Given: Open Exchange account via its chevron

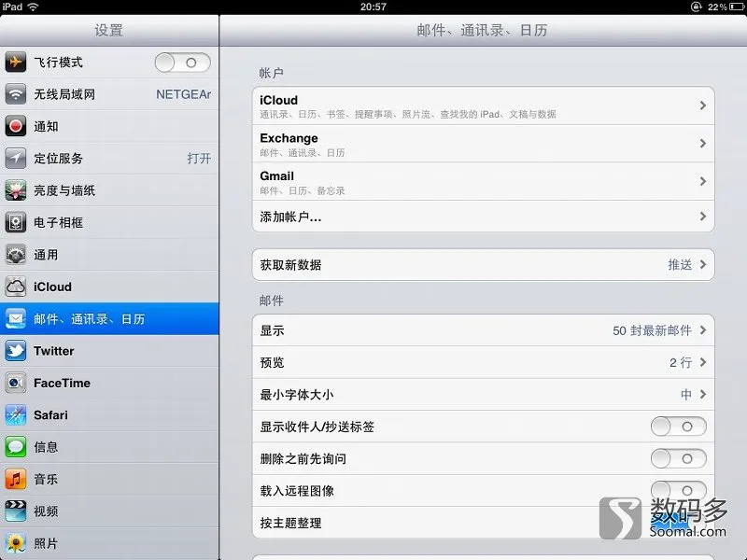Looking at the screenshot, I should pyautogui.click(x=703, y=144).
